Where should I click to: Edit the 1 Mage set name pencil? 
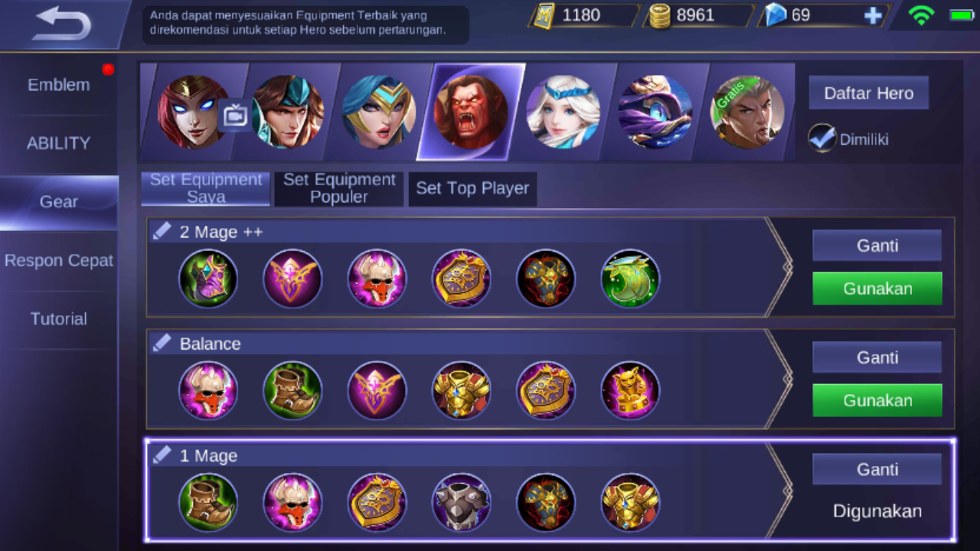click(162, 455)
